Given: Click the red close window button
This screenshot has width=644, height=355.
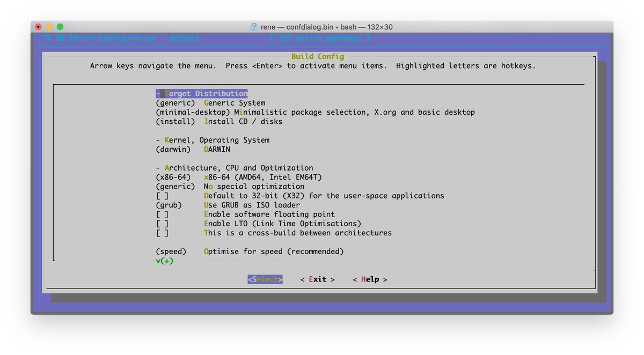Looking at the screenshot, I should [x=38, y=27].
